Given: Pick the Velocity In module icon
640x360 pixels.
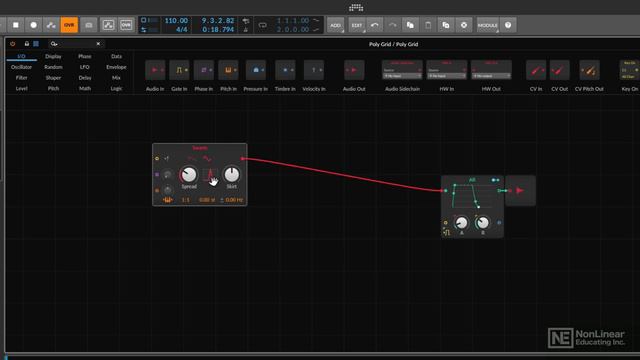Looking at the screenshot, I should point(314,70).
